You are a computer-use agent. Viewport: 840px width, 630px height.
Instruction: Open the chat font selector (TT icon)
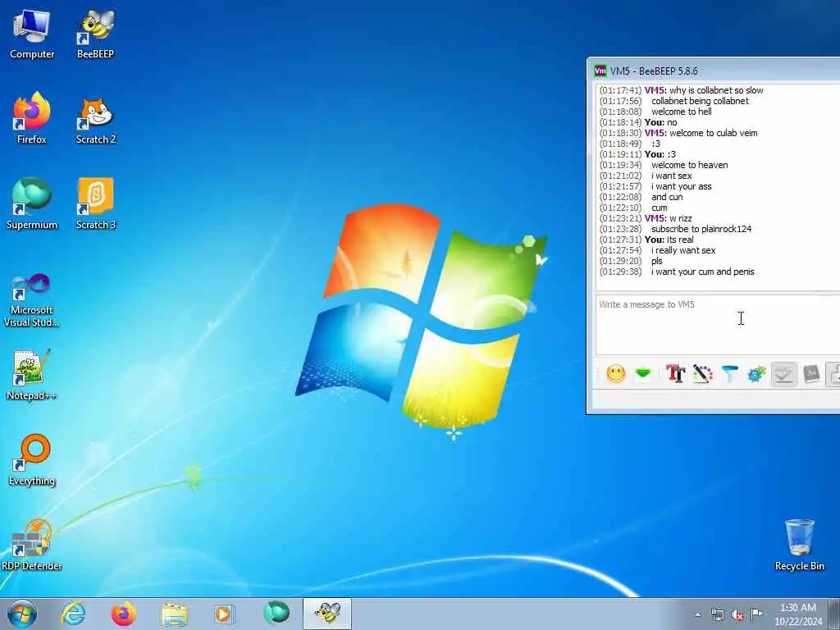(675, 373)
